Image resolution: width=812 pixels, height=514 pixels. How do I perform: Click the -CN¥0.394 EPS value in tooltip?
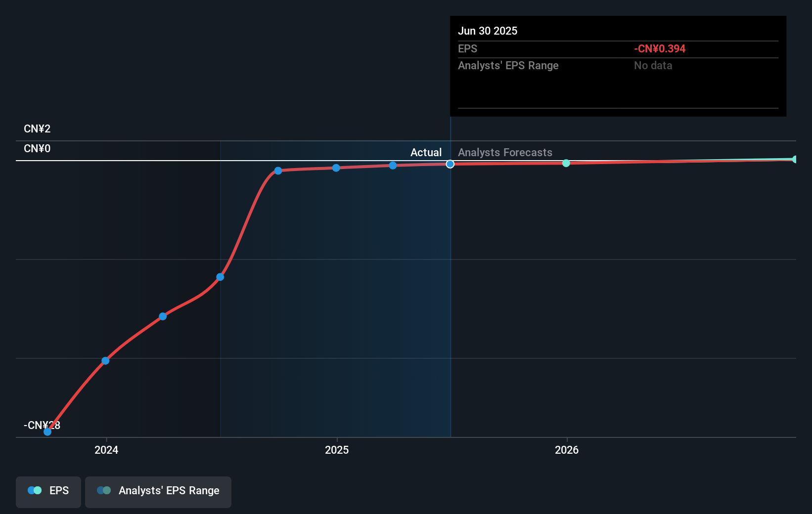pos(660,49)
